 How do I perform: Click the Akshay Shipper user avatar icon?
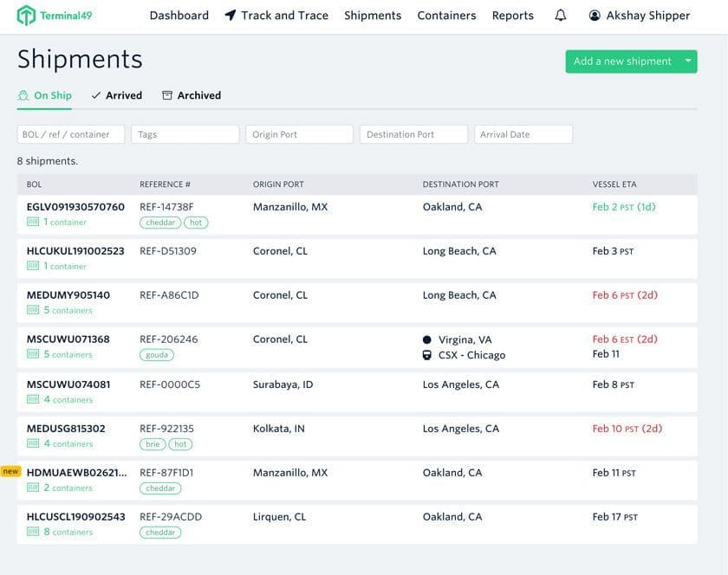point(595,16)
